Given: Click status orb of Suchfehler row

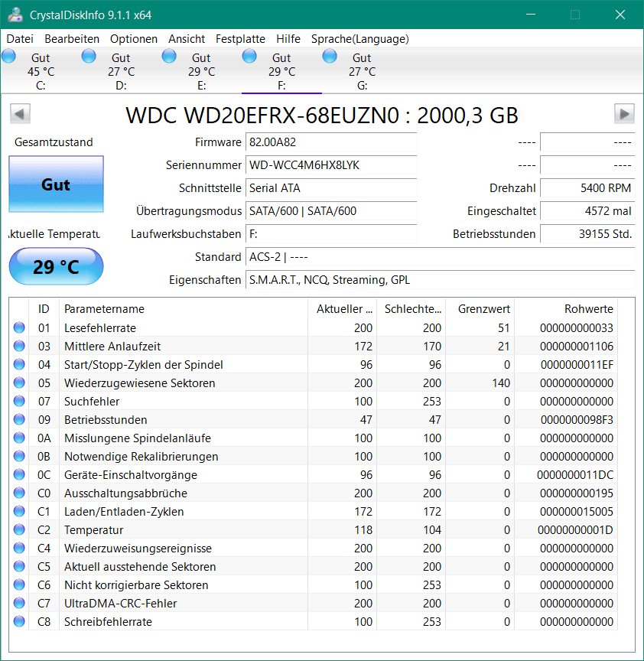Looking at the screenshot, I should coord(19,401).
